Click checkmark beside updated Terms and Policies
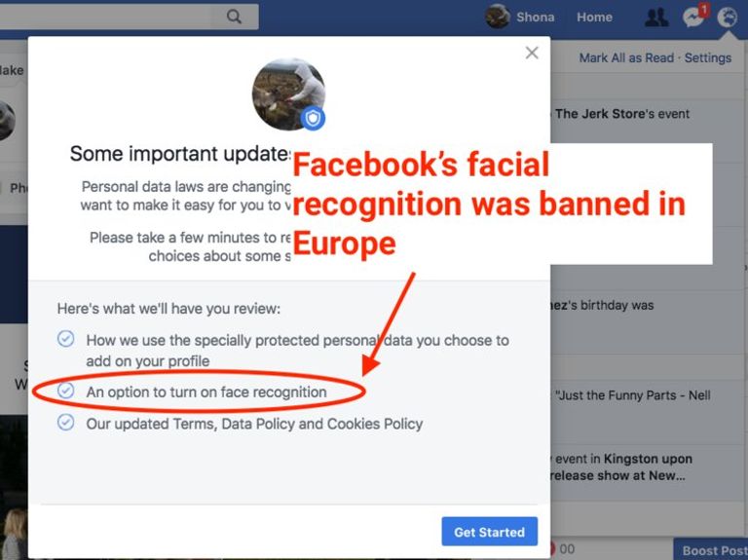This screenshot has width=748, height=560. click(66, 422)
